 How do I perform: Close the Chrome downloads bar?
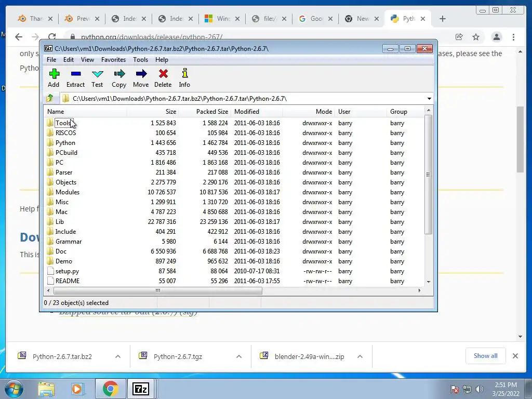tap(515, 356)
